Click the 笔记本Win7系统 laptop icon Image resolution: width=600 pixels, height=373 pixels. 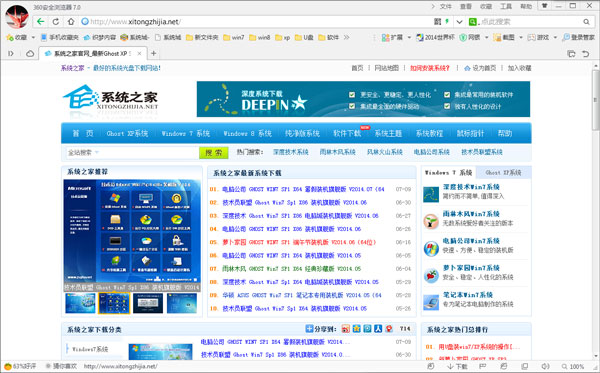point(431,302)
